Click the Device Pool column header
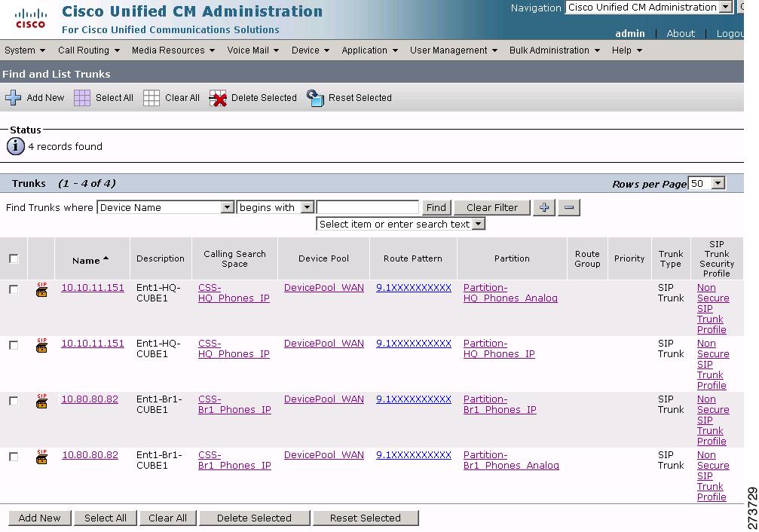 click(323, 258)
